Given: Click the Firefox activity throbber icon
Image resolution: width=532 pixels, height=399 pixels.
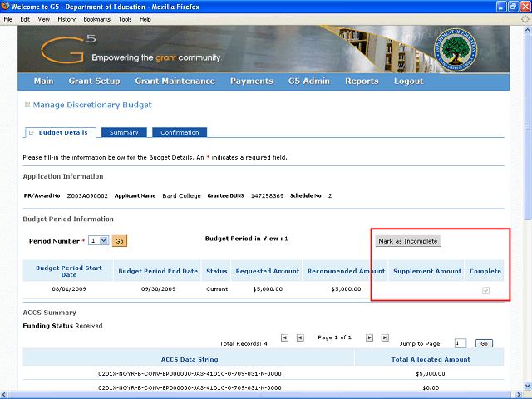Looking at the screenshot, I should [524, 18].
